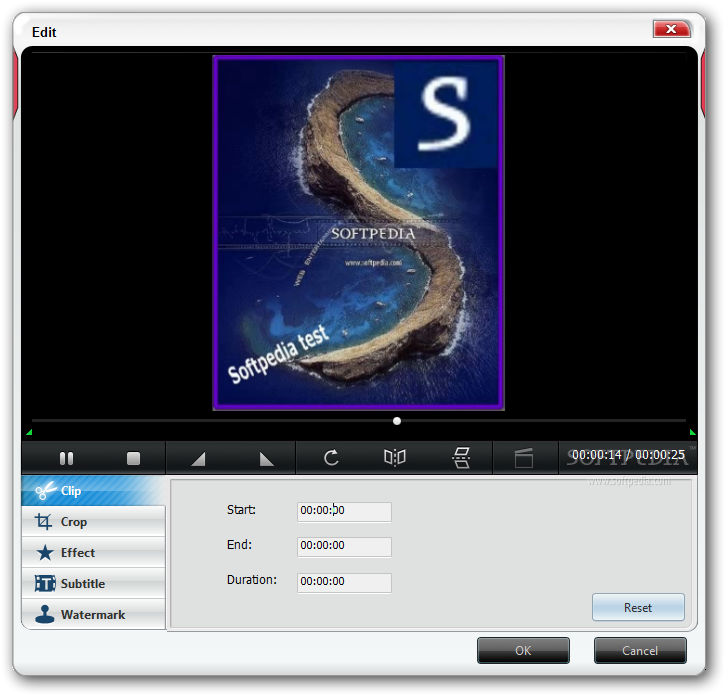726x696 pixels.
Task: Click the Start time field
Action: 344,512
